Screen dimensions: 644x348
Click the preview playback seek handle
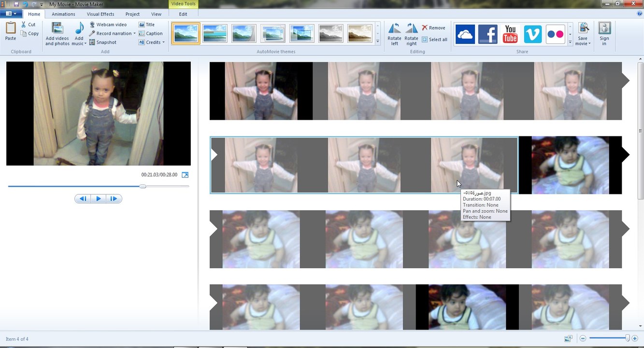pyautogui.click(x=143, y=186)
